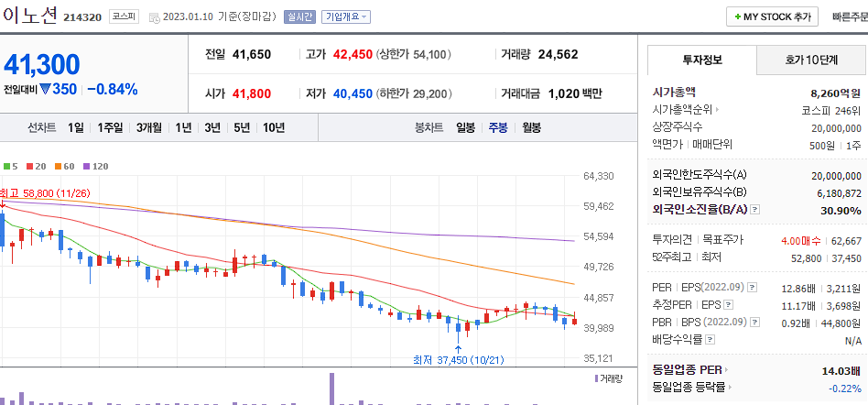Viewport: 868px width, 405px height.
Task: Click the 30.90% foreign ownership value
Action: pyautogui.click(x=841, y=211)
